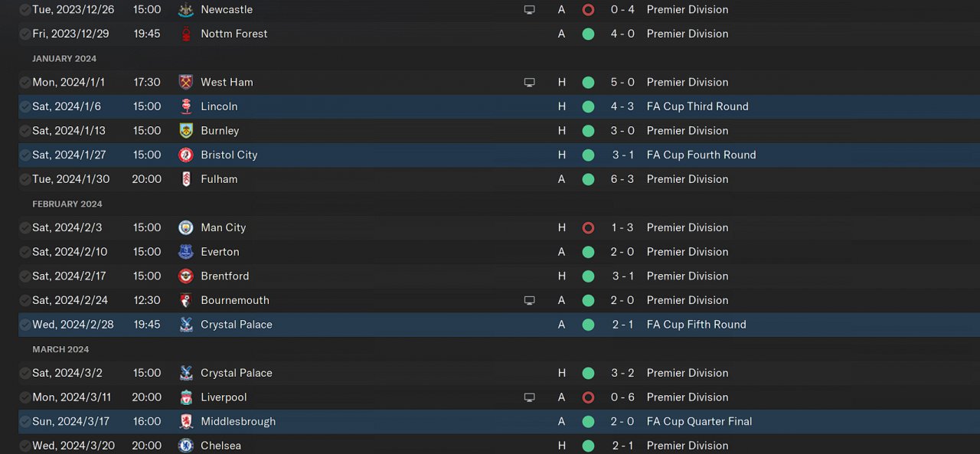This screenshot has width=980, height=454.
Task: Click the Nottm Forest club crest
Action: (185, 34)
